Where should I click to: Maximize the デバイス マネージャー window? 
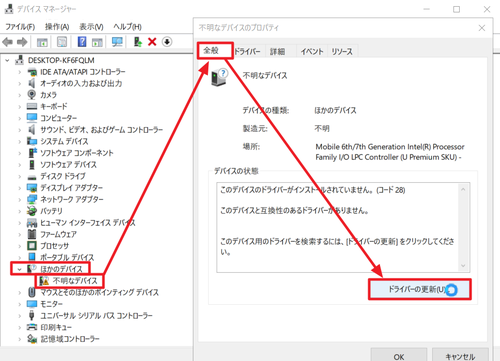point(457,9)
